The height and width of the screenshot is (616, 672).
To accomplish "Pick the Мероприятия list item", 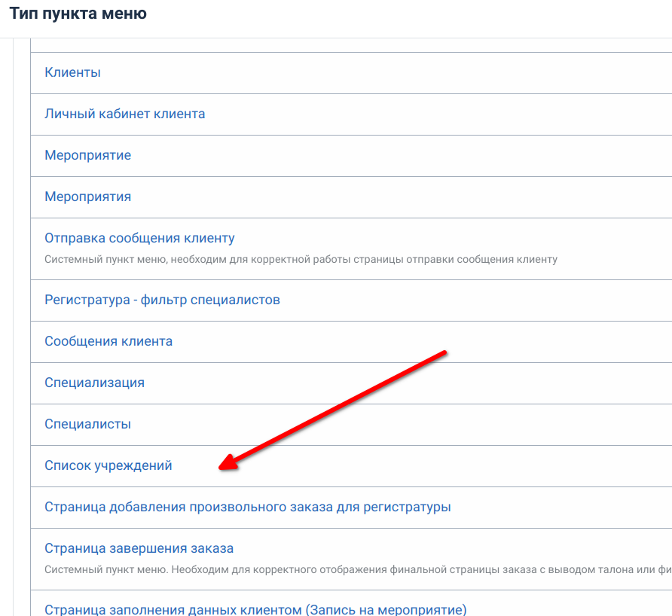I will (87, 197).
